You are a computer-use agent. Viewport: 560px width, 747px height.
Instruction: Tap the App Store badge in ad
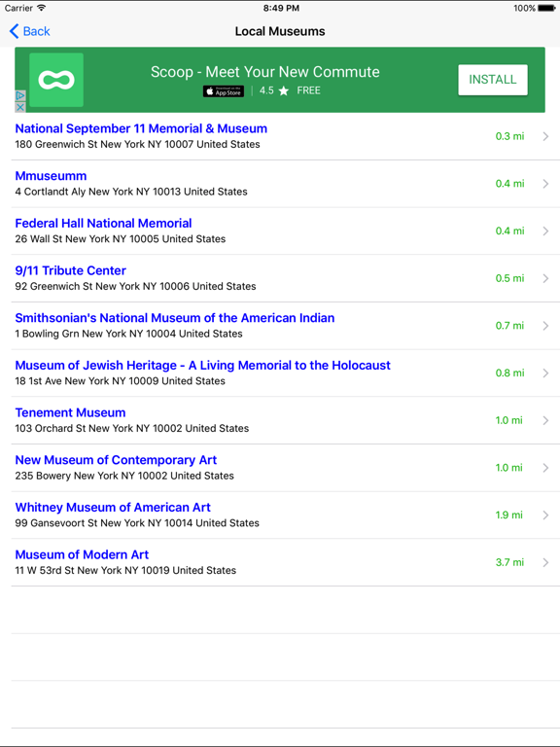(x=224, y=91)
